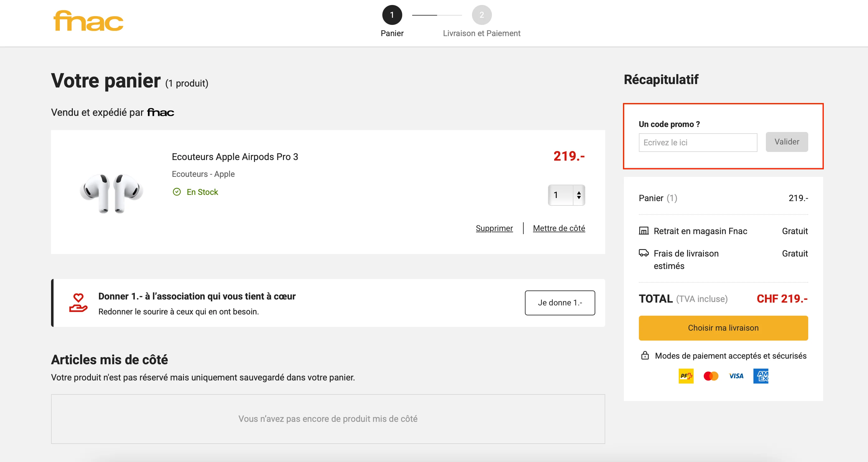Go to Livraison et Paiement step
Viewport: 868px width, 462px height.
pyautogui.click(x=482, y=15)
